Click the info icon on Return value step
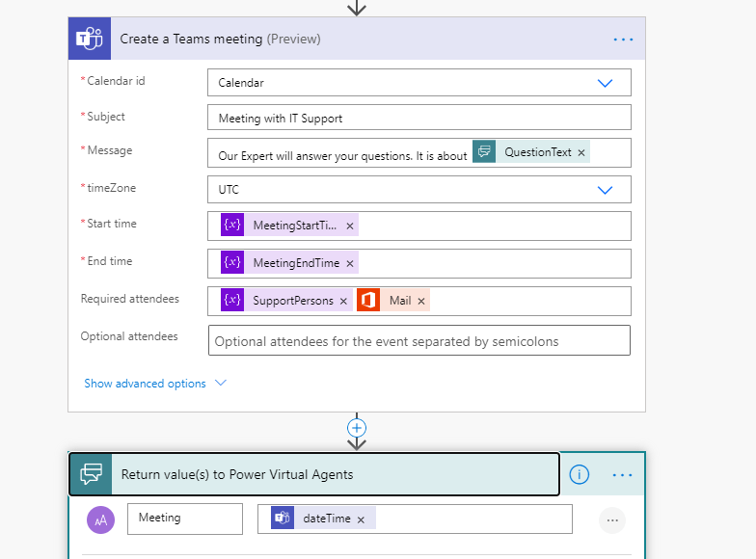 coord(579,474)
